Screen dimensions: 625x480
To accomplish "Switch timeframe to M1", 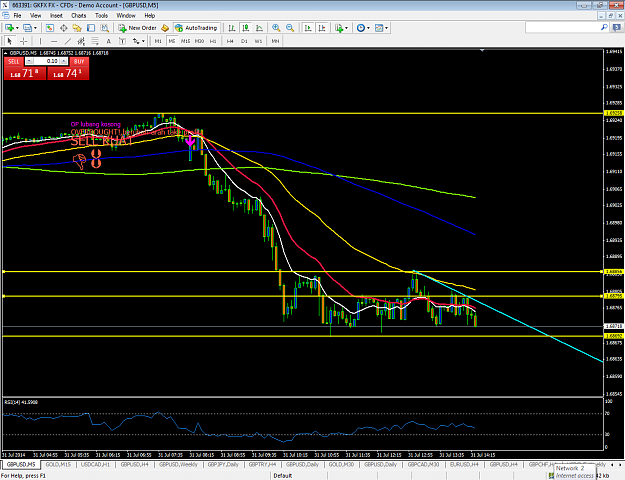I will pyautogui.click(x=158, y=41).
